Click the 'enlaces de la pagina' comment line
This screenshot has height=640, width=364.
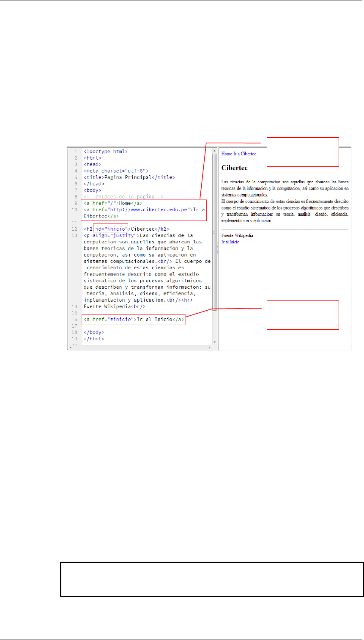point(123,196)
